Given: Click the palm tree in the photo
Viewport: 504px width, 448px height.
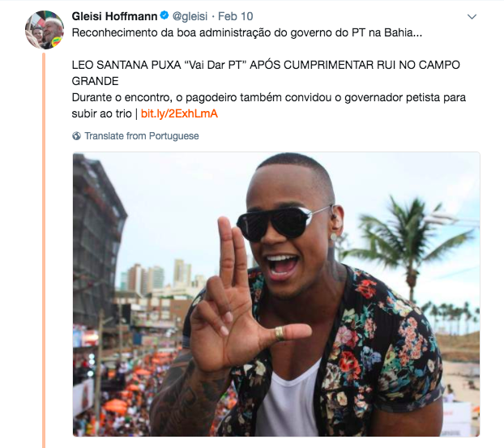Looking at the screenshot, I should pos(408,244).
